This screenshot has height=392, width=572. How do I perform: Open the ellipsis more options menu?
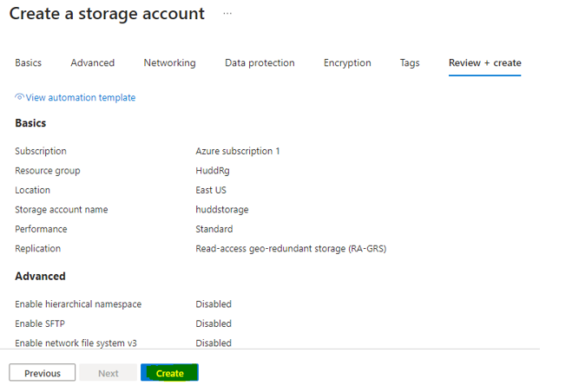[x=227, y=14]
